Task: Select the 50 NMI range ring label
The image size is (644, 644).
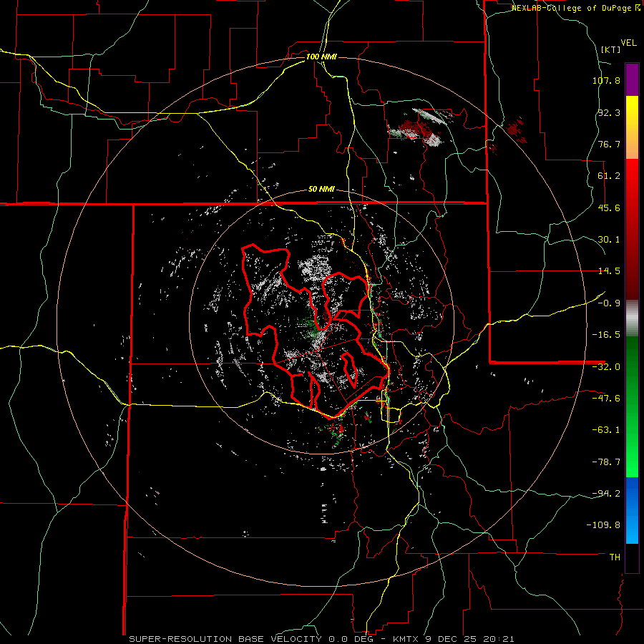Action: point(321,190)
